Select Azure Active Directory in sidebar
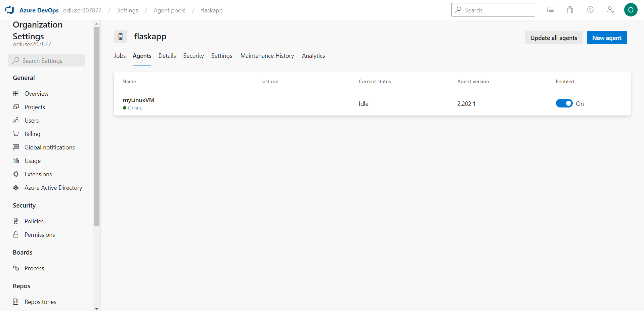 coord(53,187)
